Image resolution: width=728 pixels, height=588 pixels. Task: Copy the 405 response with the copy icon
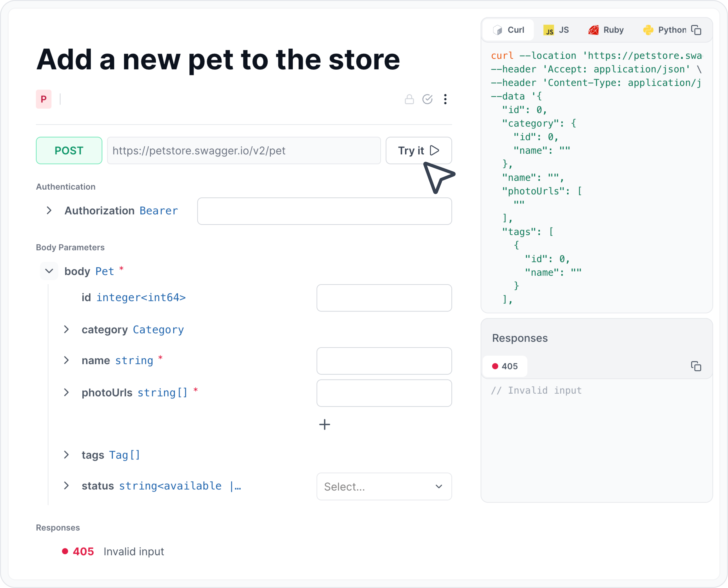point(696,366)
